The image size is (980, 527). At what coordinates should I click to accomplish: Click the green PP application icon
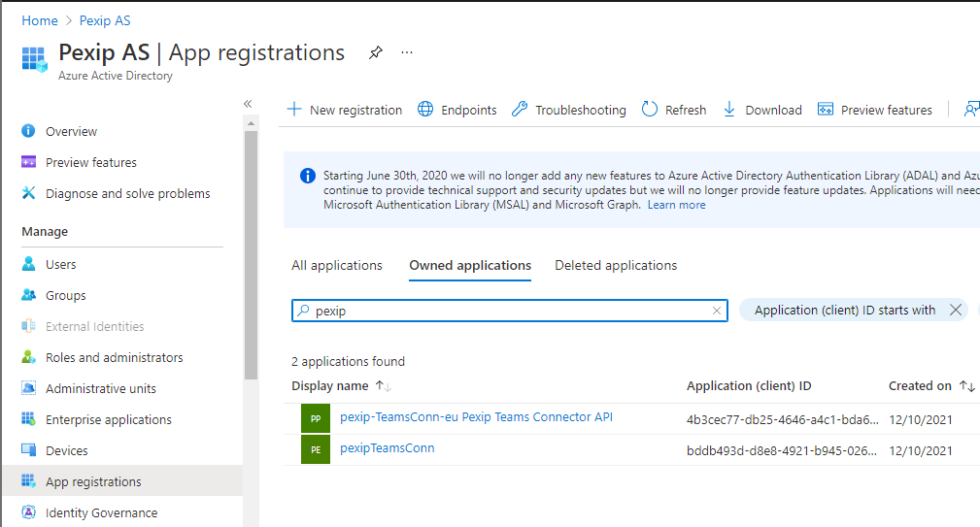(316, 418)
